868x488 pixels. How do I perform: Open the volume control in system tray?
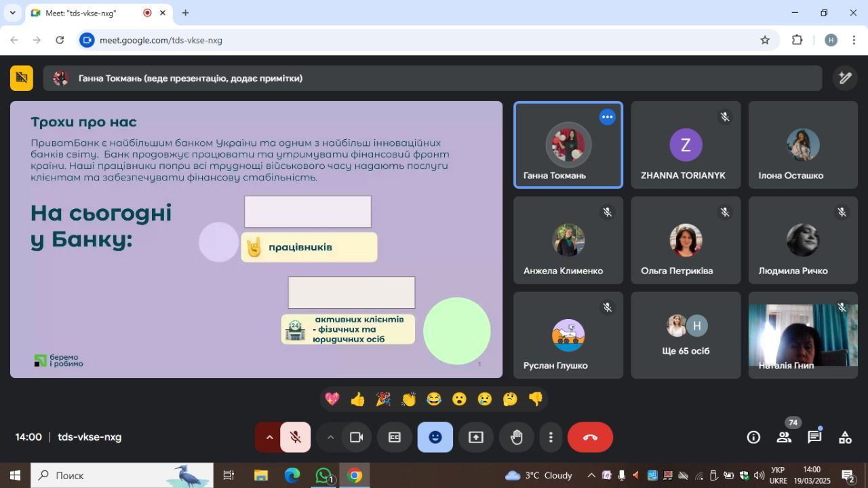click(759, 475)
